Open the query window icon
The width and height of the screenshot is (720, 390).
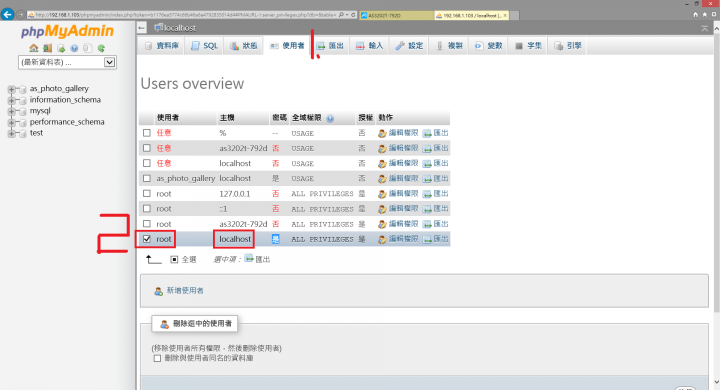61,48
